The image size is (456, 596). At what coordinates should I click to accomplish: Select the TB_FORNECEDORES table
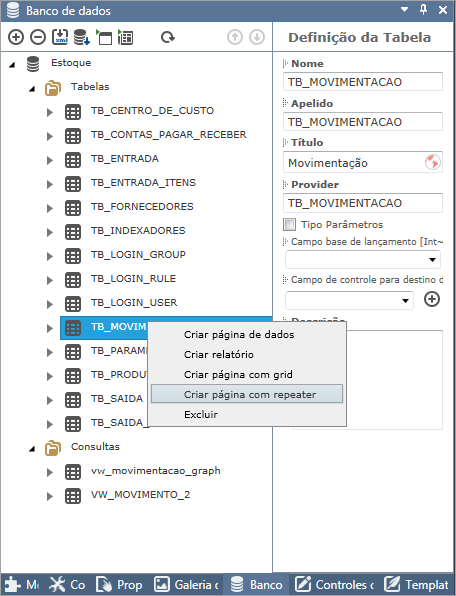point(142,207)
